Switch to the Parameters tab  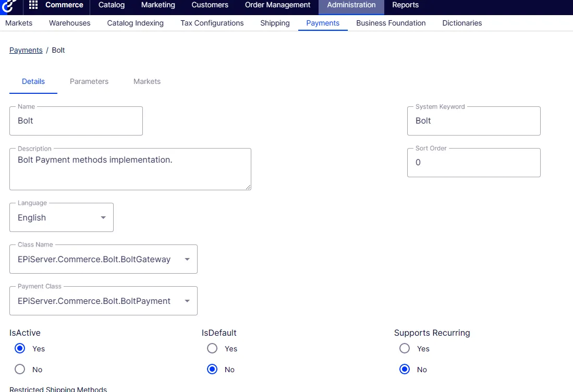89,81
